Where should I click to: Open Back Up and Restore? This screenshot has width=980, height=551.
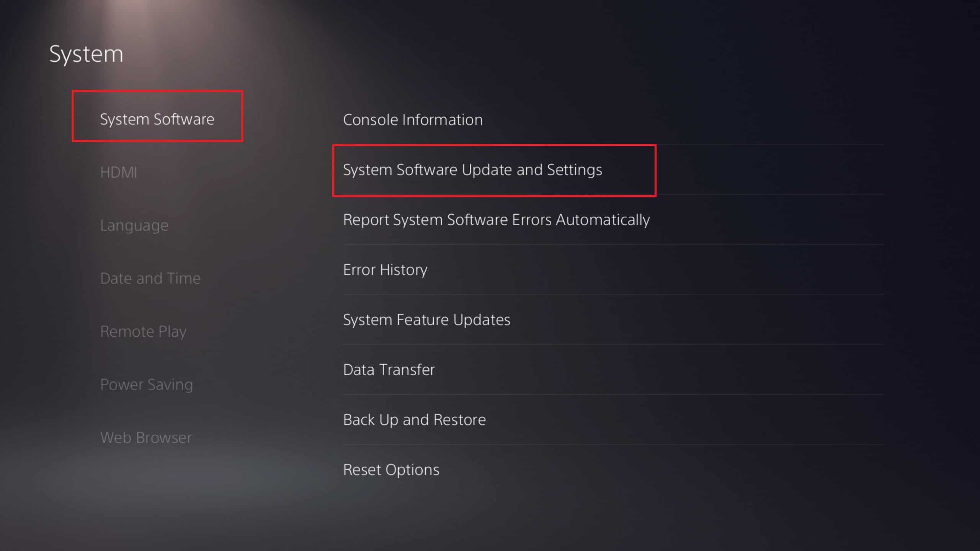[414, 420]
